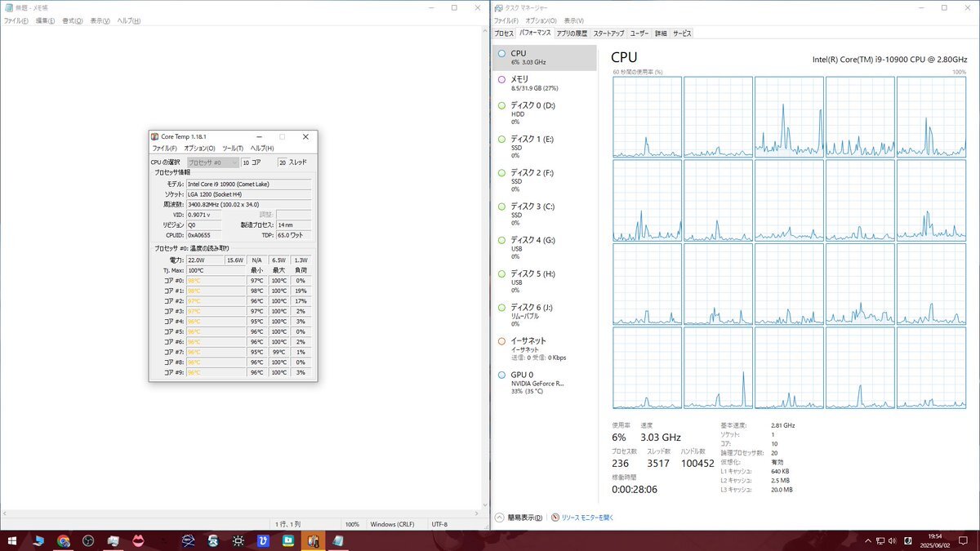Click the 22.0W power reading
Screen dimensions: 980x551
[x=205, y=260]
